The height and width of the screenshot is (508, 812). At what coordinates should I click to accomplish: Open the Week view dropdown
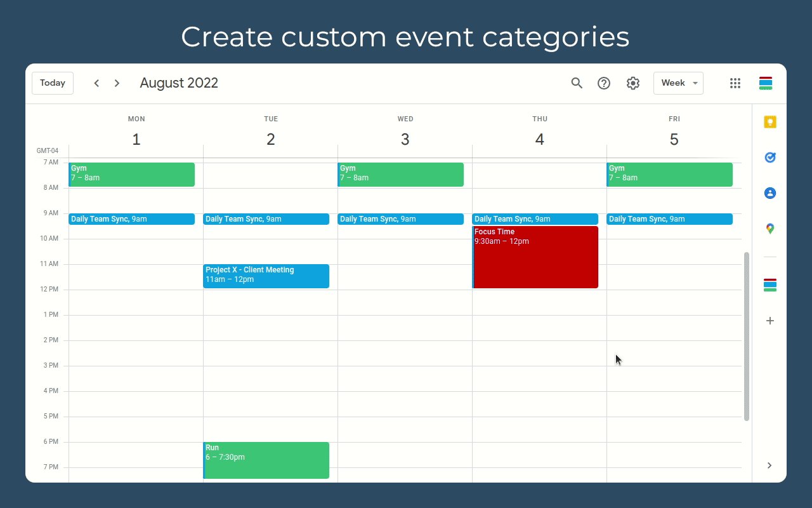(x=678, y=83)
